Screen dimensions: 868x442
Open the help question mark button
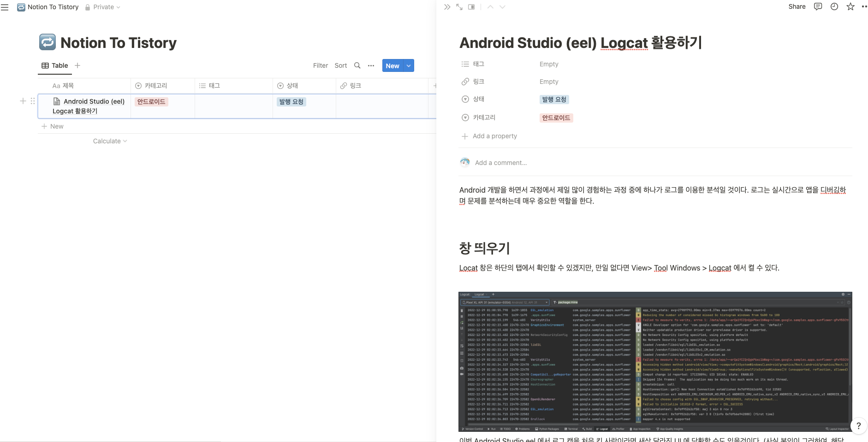point(858,426)
